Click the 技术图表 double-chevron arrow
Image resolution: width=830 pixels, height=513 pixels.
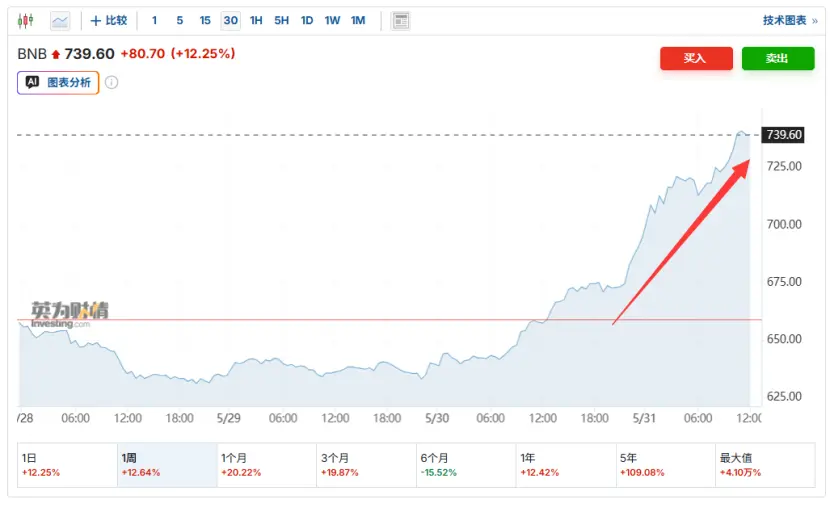(x=815, y=21)
